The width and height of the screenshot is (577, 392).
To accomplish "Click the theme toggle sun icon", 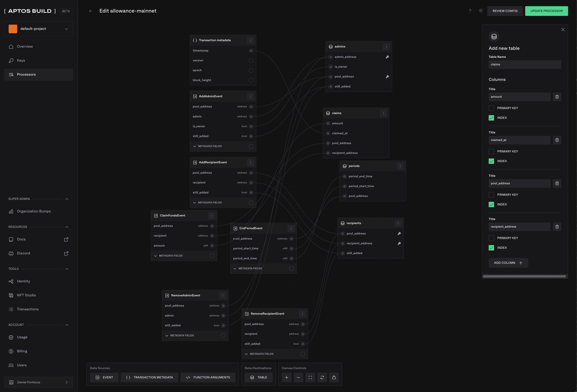I will click(481, 11).
